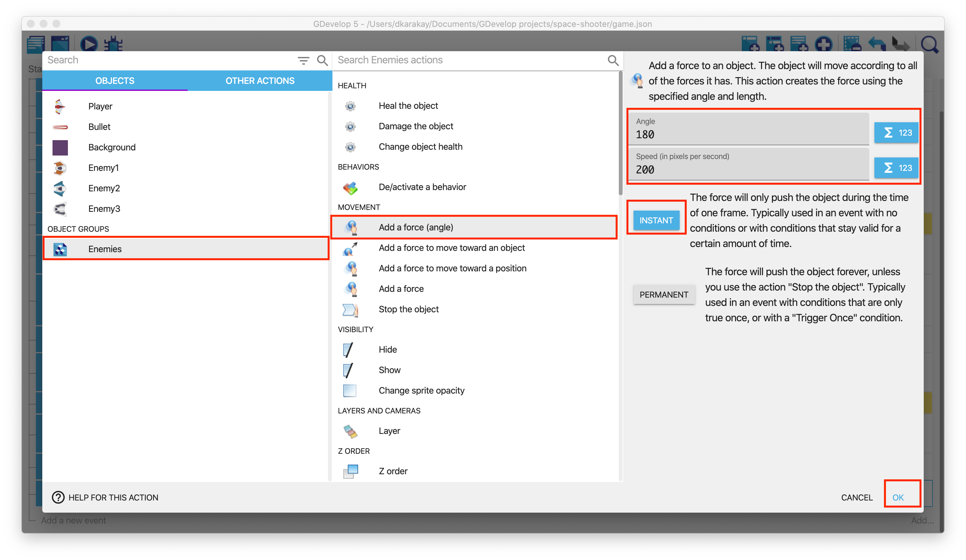Click the magnifier icon in Enemies actions search
The image size is (966, 560).
point(613,60)
